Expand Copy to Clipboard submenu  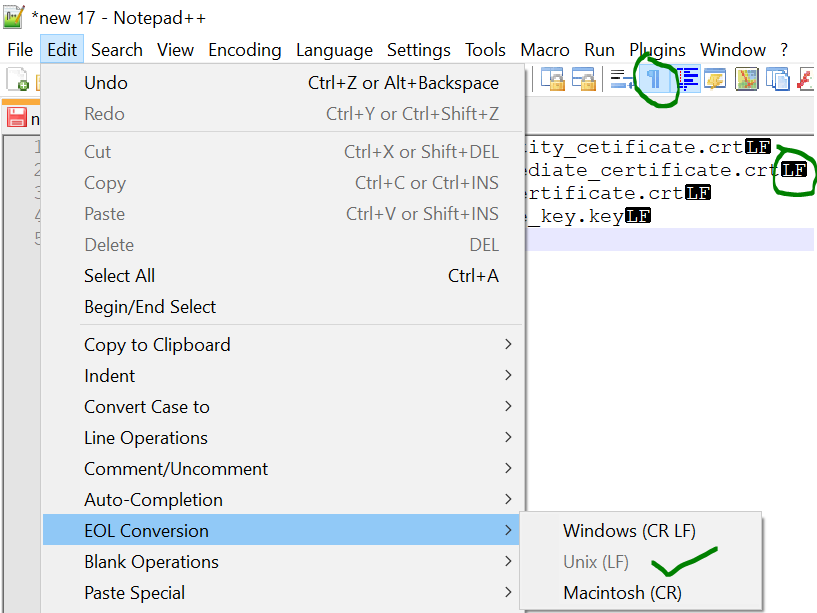pos(282,345)
